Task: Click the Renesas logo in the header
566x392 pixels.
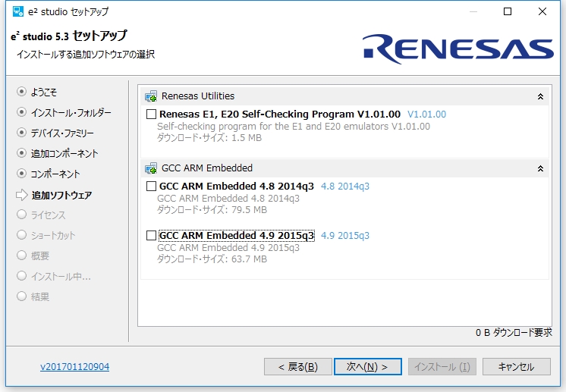Action: click(x=458, y=49)
